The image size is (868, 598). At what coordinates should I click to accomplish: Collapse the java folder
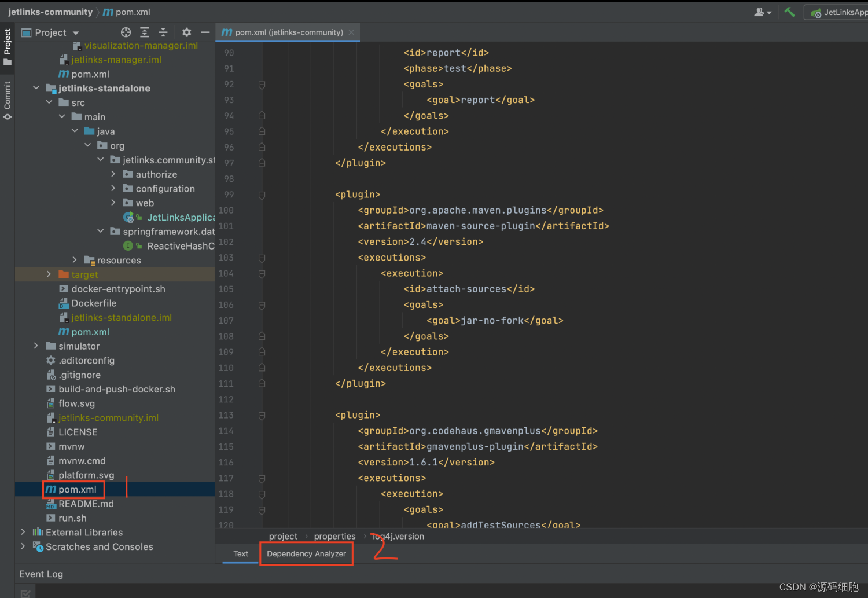pyautogui.click(x=75, y=131)
